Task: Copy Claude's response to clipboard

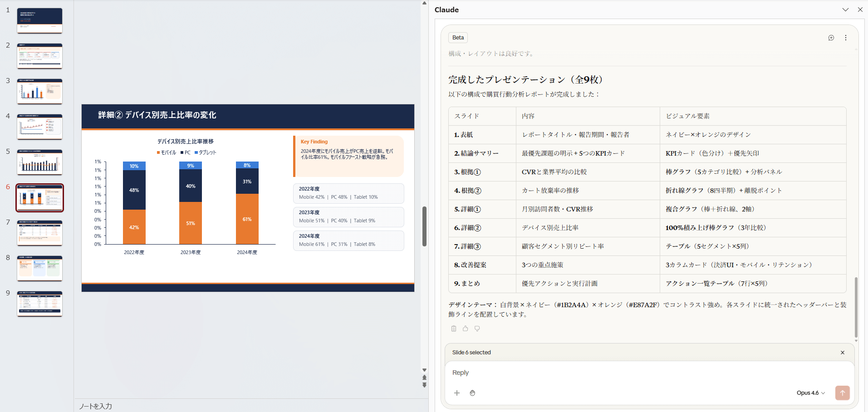Action: click(453, 329)
